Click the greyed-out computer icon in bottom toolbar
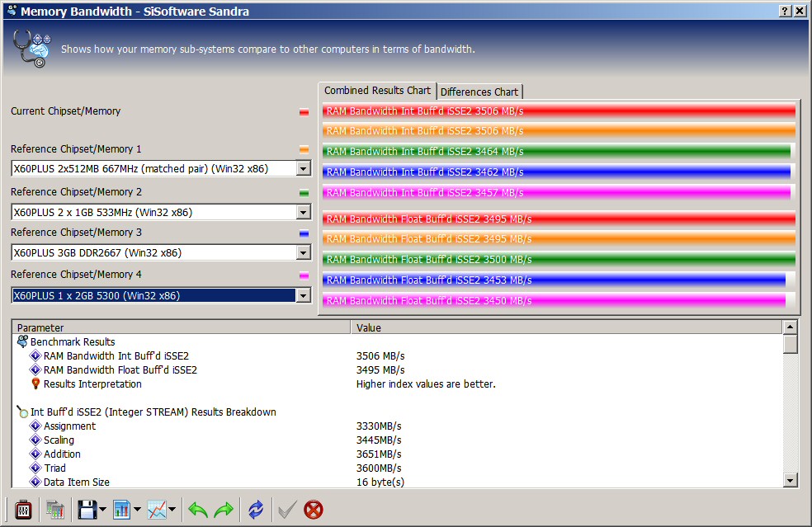The width and height of the screenshot is (812, 527). 55,510
